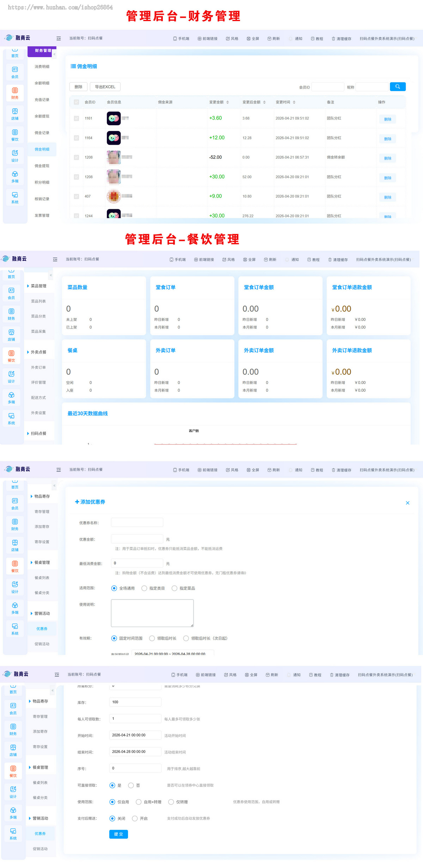
Task: Click 清理缓存 icon in 添加优惠券 screen top bar
Action: tap(333, 470)
